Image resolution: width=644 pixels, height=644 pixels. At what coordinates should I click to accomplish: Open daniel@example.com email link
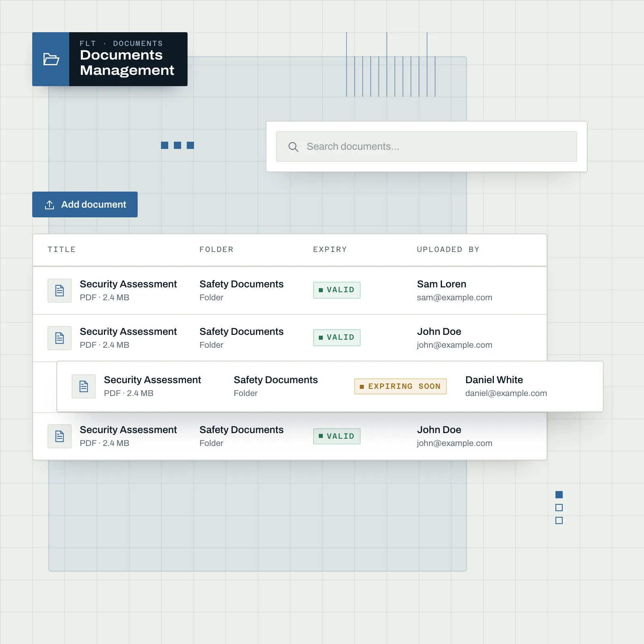506,393
